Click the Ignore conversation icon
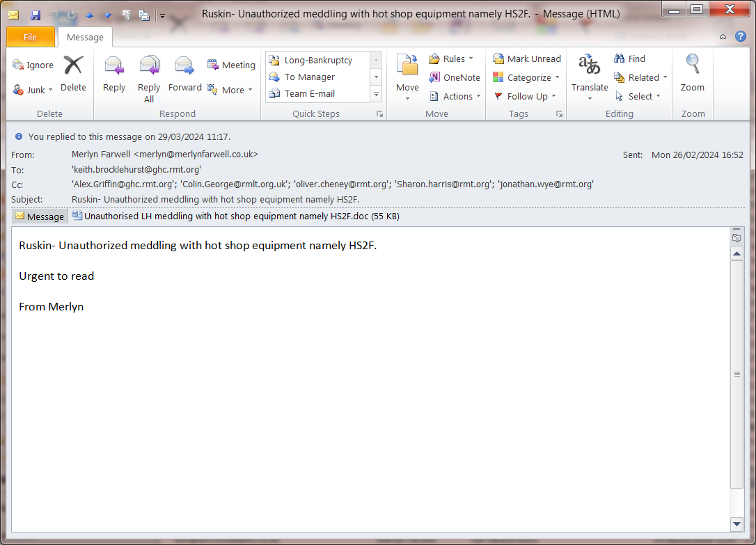Image resolution: width=756 pixels, height=545 pixels. click(33, 65)
